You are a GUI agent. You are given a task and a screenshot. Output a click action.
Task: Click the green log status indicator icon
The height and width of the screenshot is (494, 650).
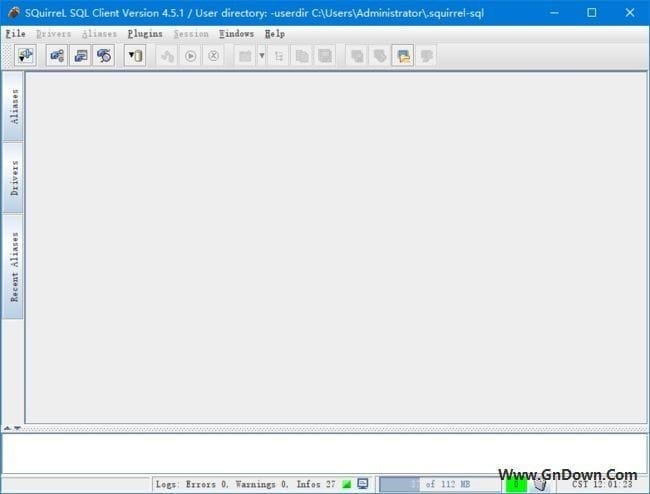point(347,484)
